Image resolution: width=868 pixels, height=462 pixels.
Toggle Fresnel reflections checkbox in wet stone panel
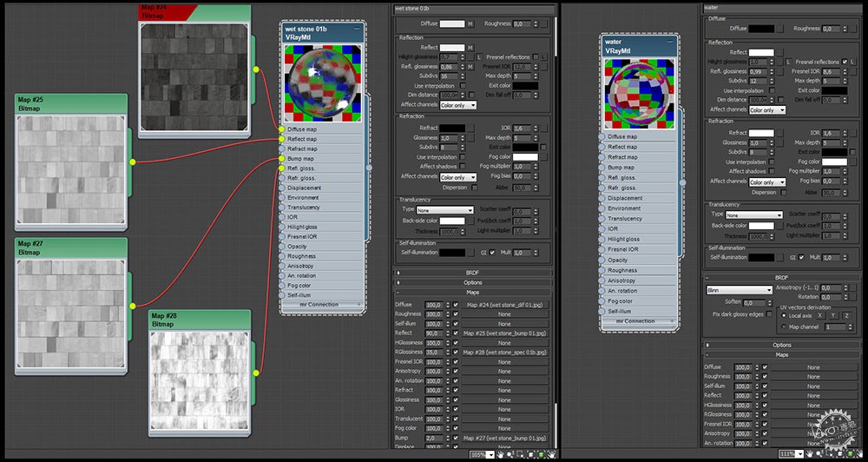click(536, 57)
